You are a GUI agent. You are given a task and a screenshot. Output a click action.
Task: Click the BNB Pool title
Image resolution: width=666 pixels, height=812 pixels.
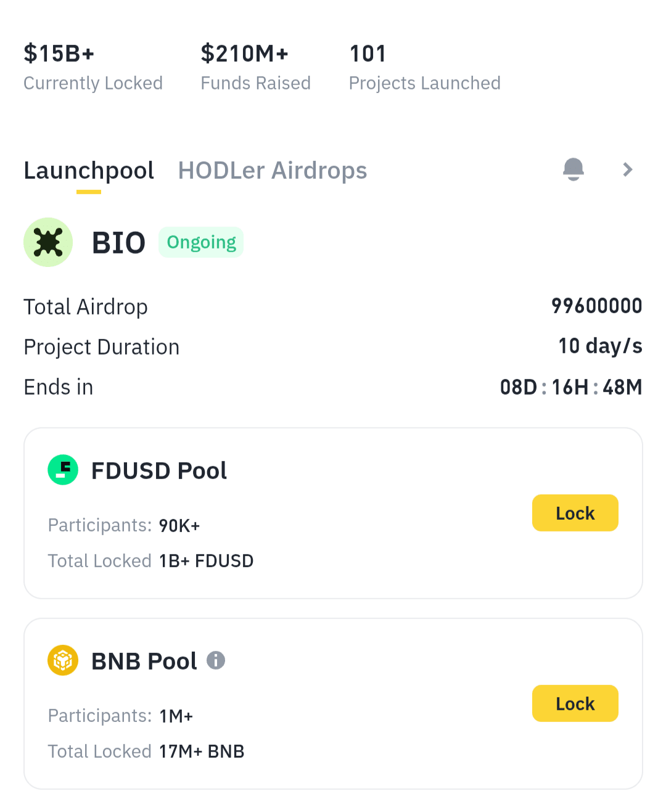(144, 662)
